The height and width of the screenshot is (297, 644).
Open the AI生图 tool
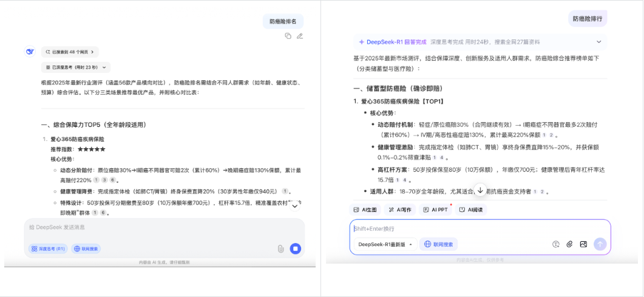point(366,210)
